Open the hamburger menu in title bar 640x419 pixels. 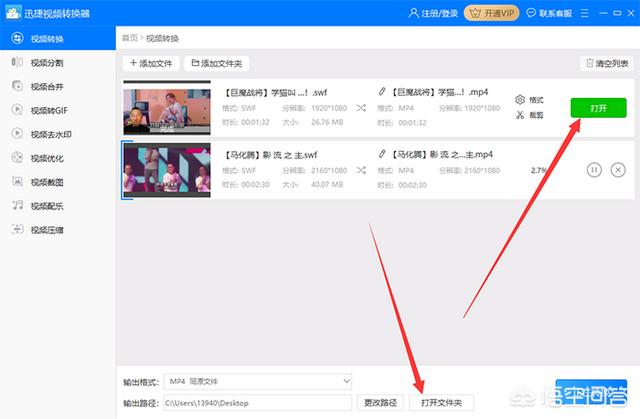[x=584, y=13]
